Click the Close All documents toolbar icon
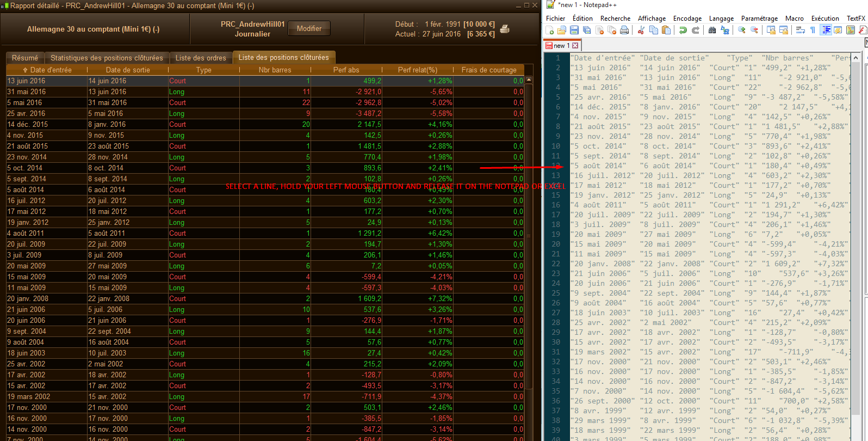 coord(612,30)
